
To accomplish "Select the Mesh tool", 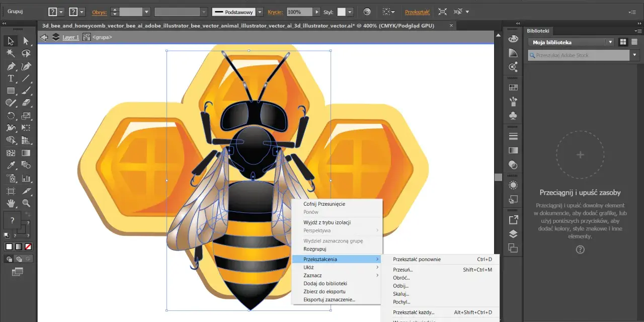I will tap(11, 153).
